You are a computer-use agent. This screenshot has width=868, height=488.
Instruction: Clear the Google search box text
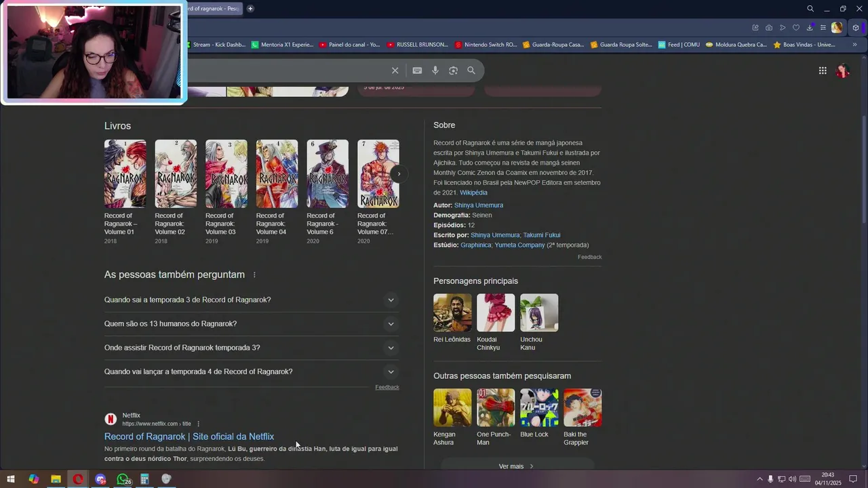[395, 70]
